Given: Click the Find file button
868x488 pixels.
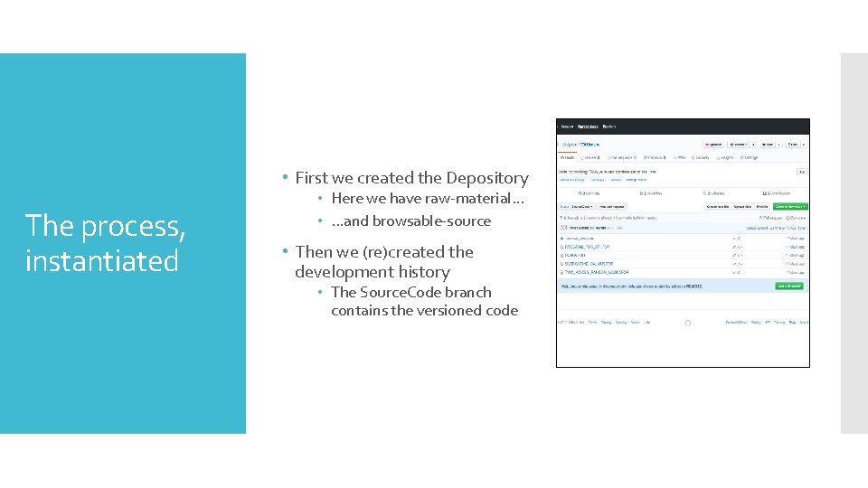Looking at the screenshot, I should (x=762, y=207).
